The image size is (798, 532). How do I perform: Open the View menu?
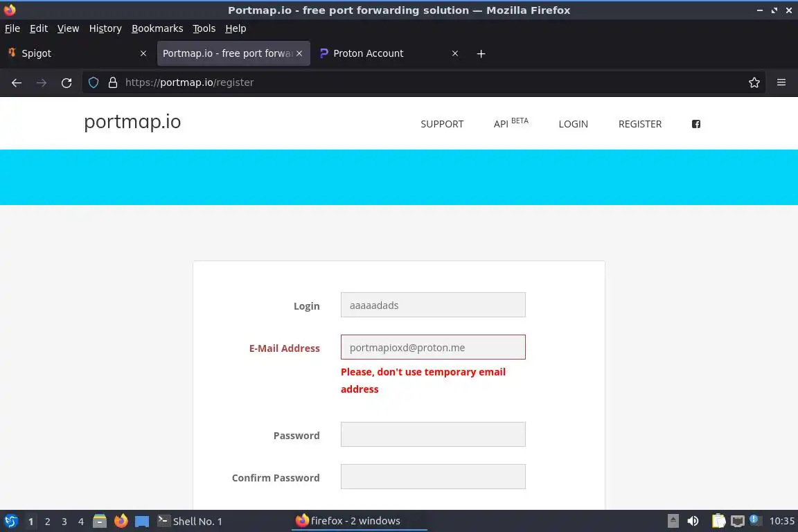point(68,28)
